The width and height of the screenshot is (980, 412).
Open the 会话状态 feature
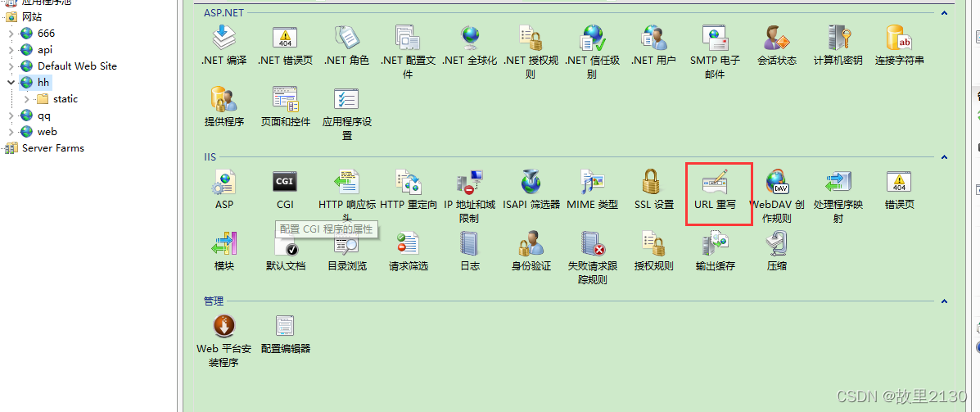tap(776, 47)
